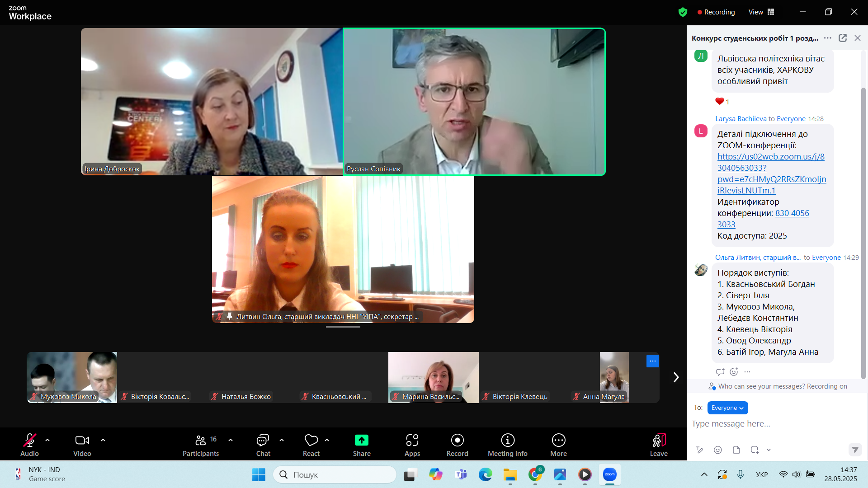Click the emoji icon in chat composer
Image resolution: width=868 pixels, height=488 pixels.
pyautogui.click(x=718, y=450)
